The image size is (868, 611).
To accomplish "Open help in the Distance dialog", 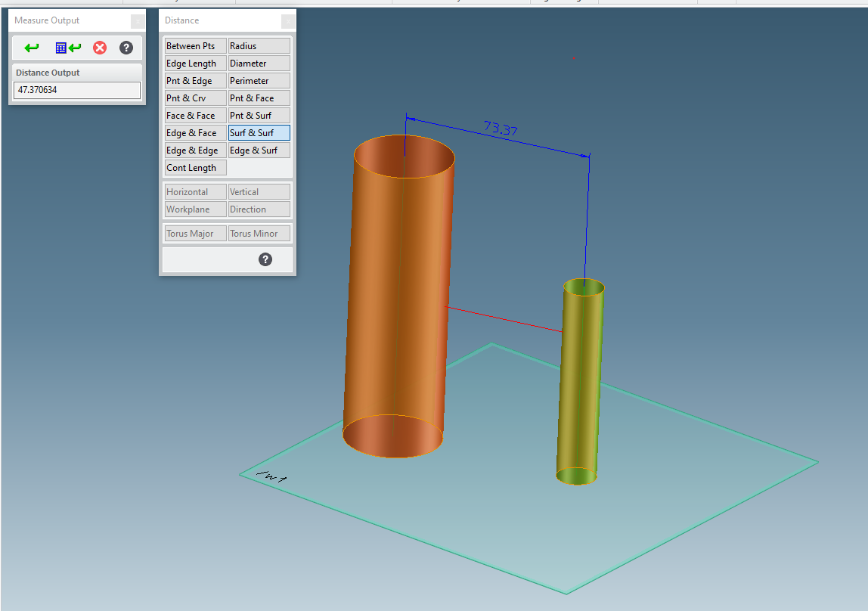I will pyautogui.click(x=265, y=259).
